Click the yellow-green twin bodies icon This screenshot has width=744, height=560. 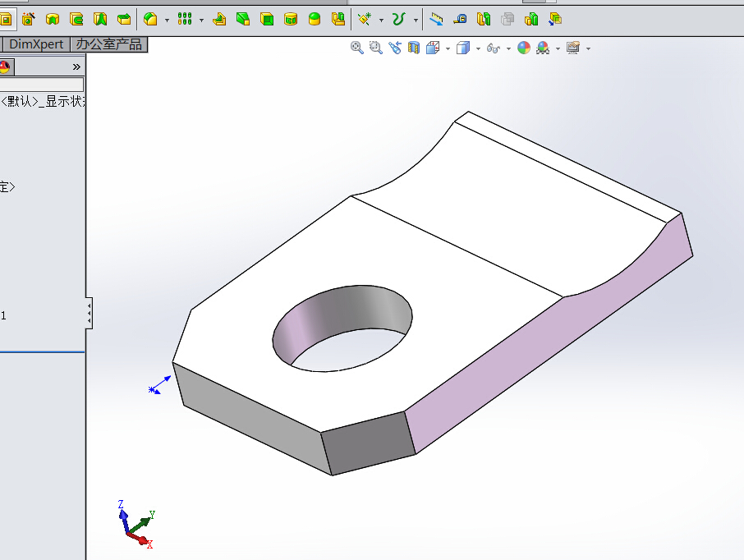coord(484,19)
